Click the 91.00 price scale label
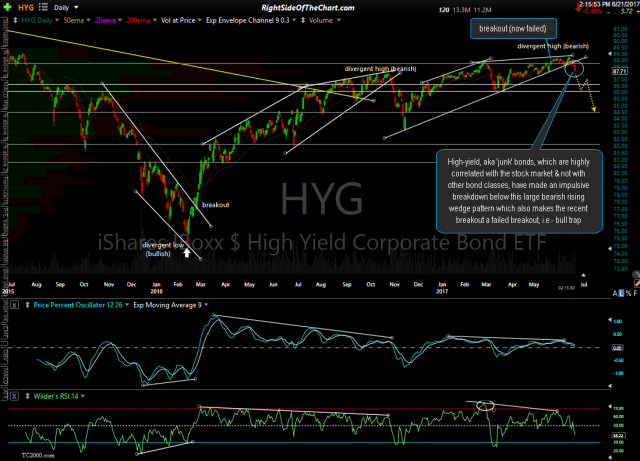This screenshot has height=461, width=640. click(620, 29)
